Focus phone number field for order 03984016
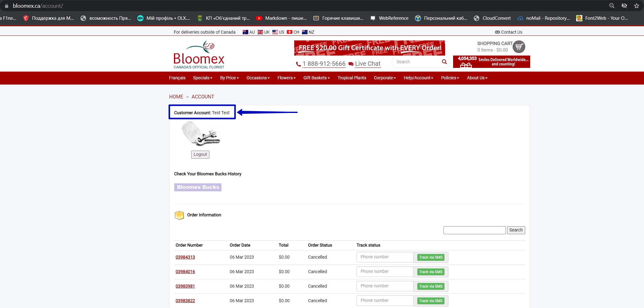The width and height of the screenshot is (644, 308). (x=385, y=272)
